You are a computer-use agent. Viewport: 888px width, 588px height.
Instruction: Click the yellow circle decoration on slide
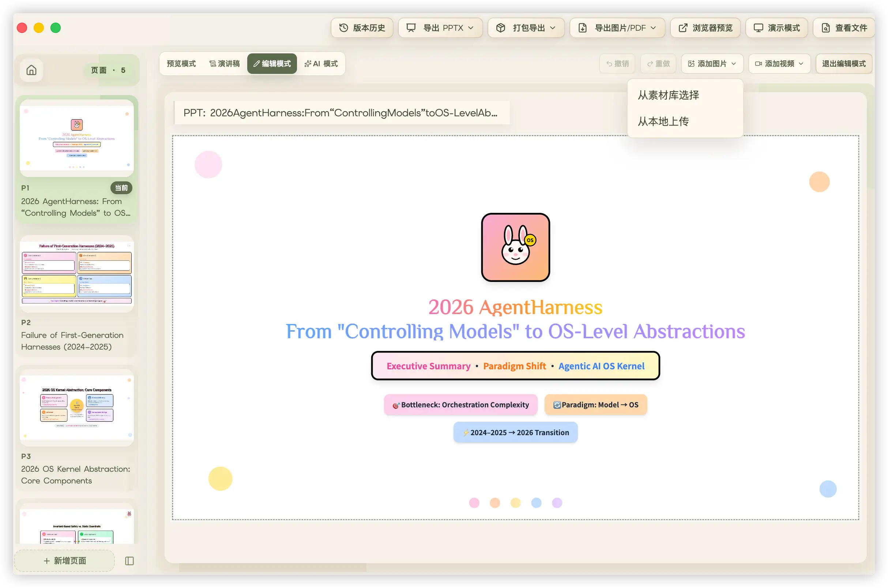click(x=221, y=479)
